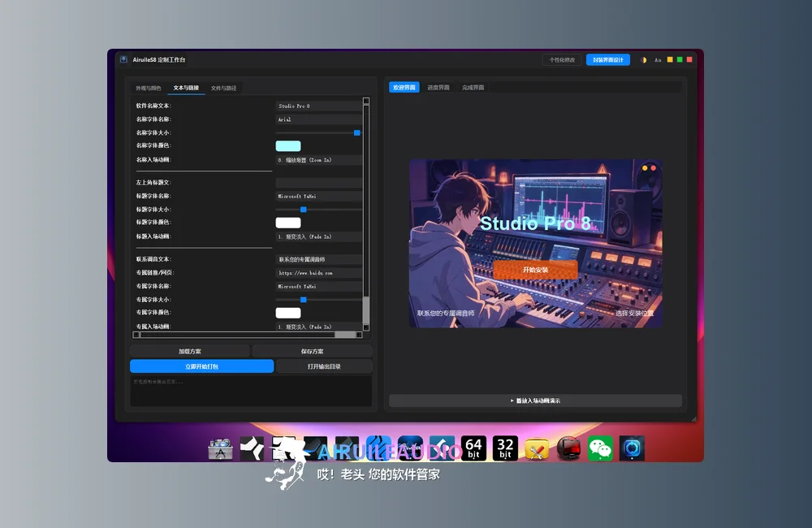Play the 播放入场动画演示 animation demo

coord(535,400)
